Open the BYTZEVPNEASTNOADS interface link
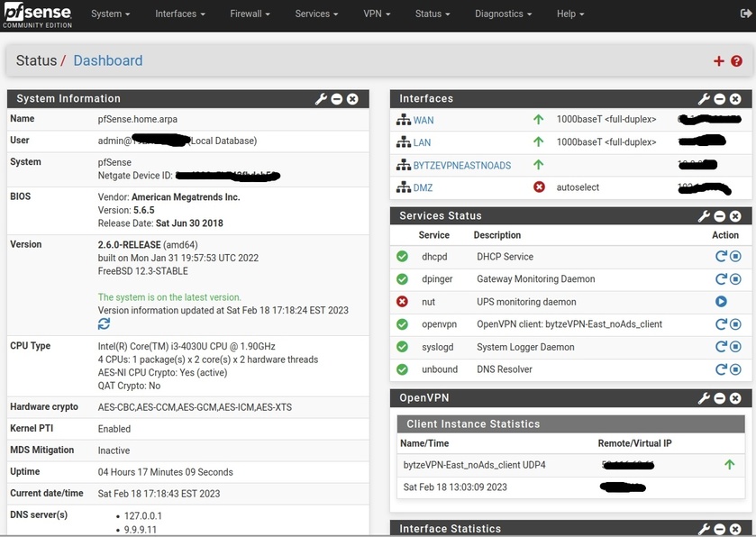This screenshot has width=756, height=537. (462, 166)
